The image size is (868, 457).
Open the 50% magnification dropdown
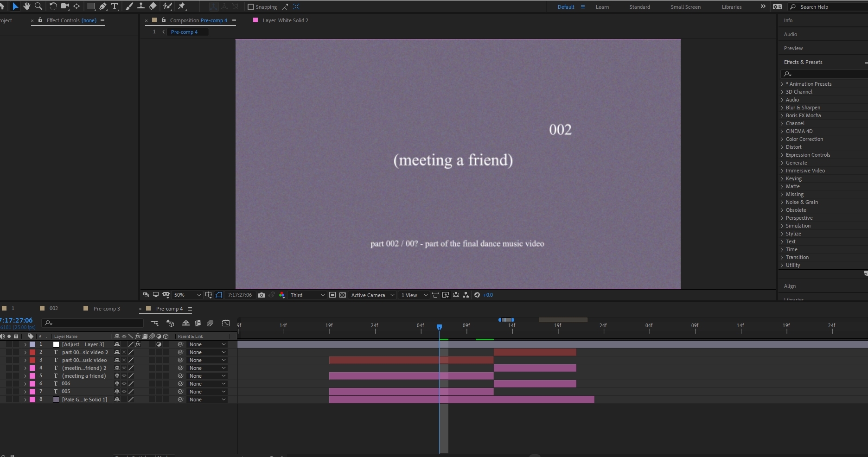[x=187, y=295]
